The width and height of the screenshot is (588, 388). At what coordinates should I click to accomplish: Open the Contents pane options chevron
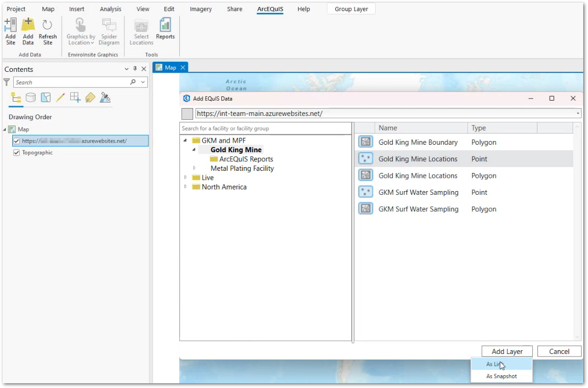point(126,69)
